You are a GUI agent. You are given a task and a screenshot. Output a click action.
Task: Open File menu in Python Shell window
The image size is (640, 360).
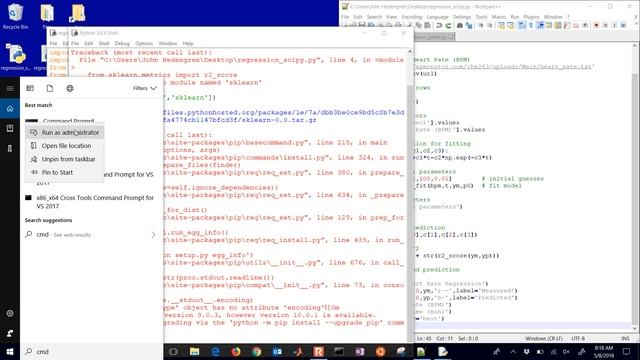tap(75, 43)
